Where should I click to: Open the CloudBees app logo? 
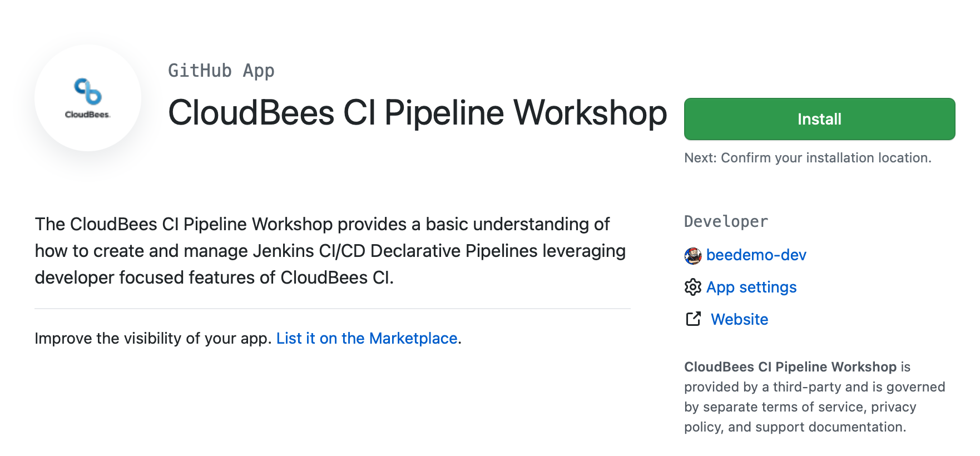point(88,98)
